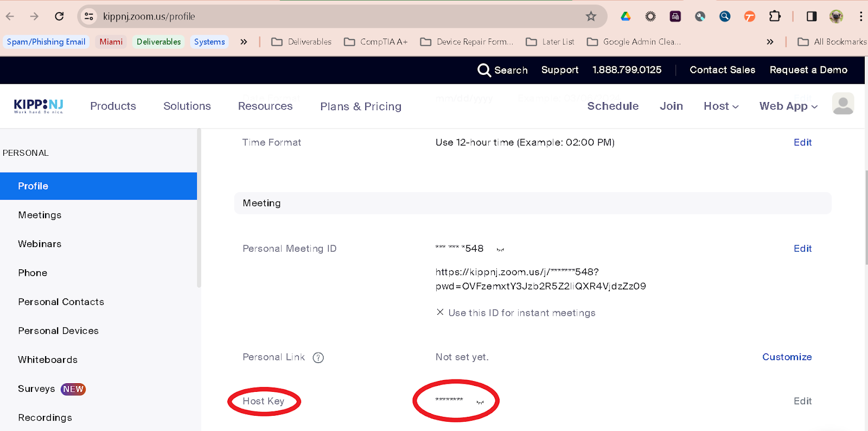Image resolution: width=868 pixels, height=431 pixels.
Task: Reload the page with refresh icon
Action: [59, 16]
